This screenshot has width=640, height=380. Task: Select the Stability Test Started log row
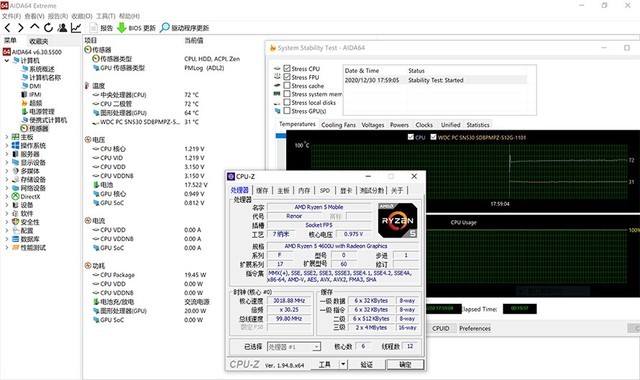(x=436, y=80)
